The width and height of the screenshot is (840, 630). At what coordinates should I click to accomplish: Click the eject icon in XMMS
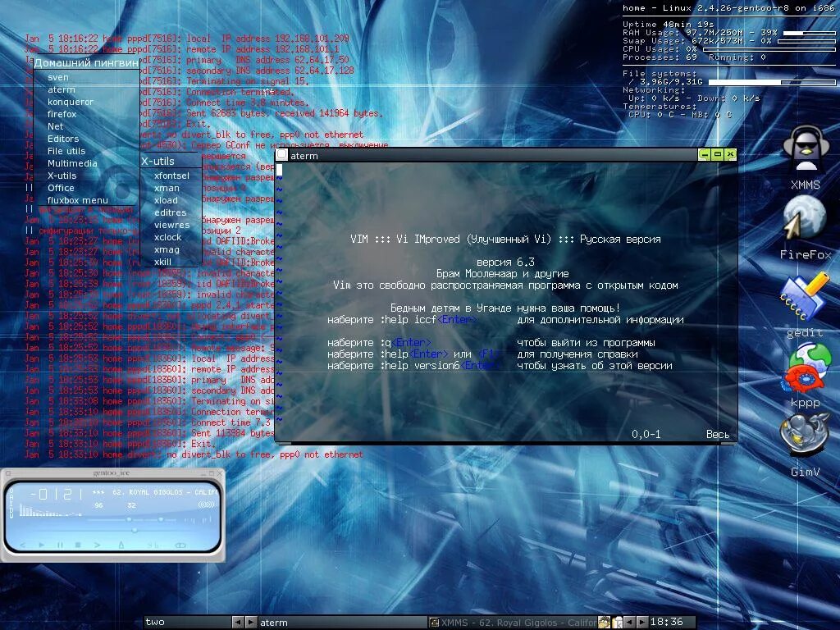click(x=121, y=545)
